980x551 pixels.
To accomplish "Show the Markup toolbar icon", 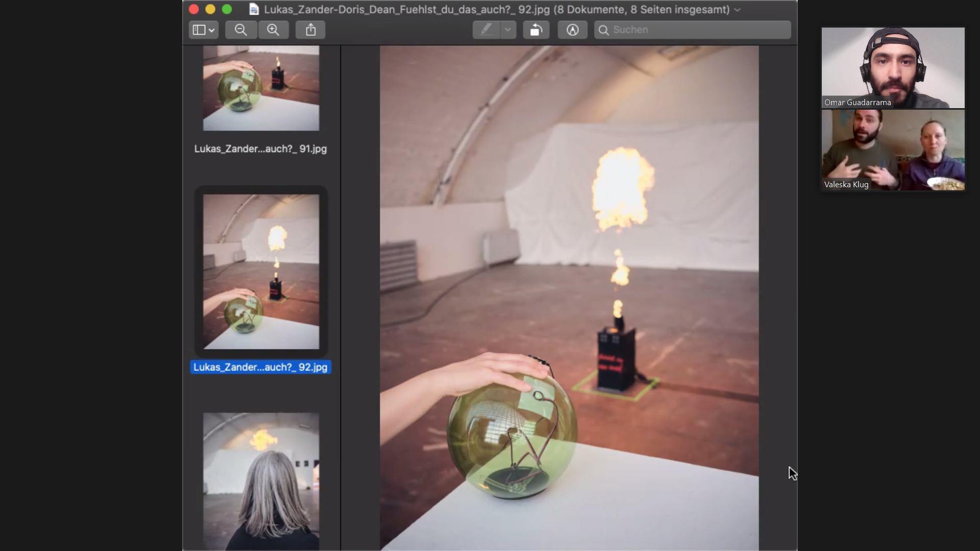I will click(572, 30).
